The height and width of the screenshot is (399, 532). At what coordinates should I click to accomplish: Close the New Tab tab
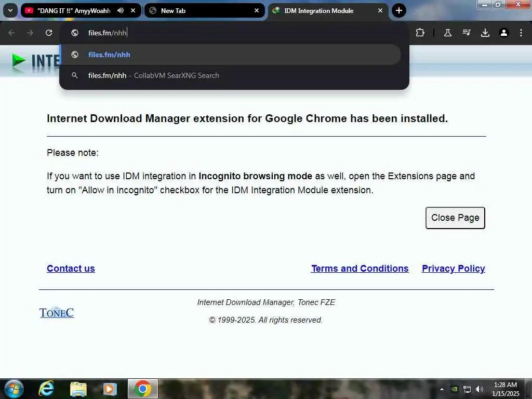point(257,10)
